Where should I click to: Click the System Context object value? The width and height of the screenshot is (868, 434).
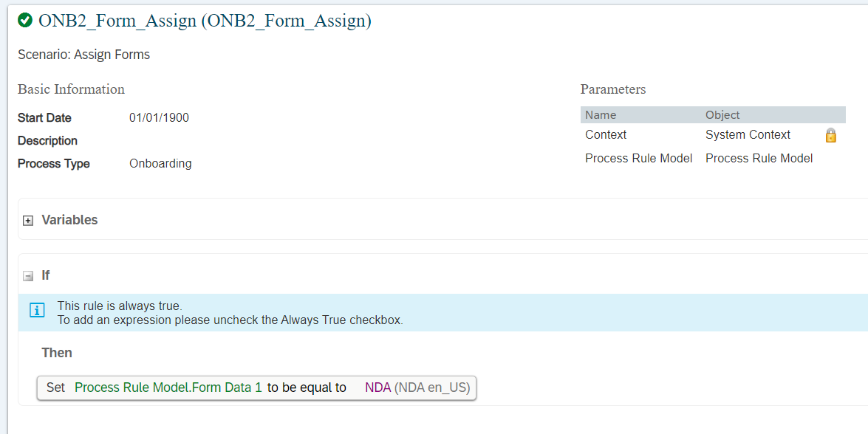tap(748, 135)
